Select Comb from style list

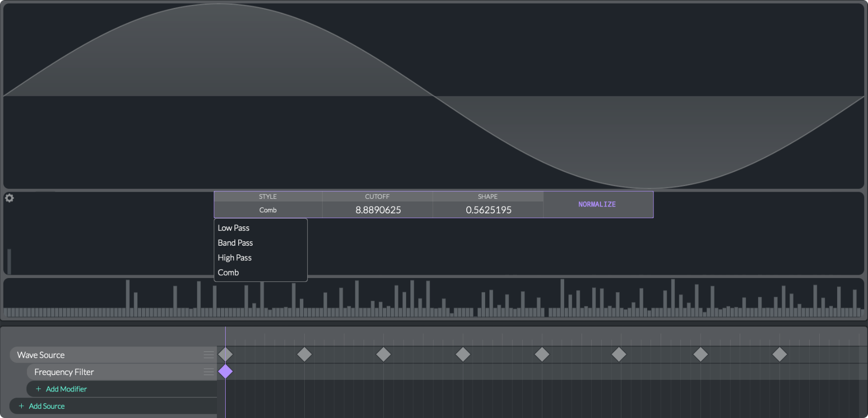(x=260, y=273)
